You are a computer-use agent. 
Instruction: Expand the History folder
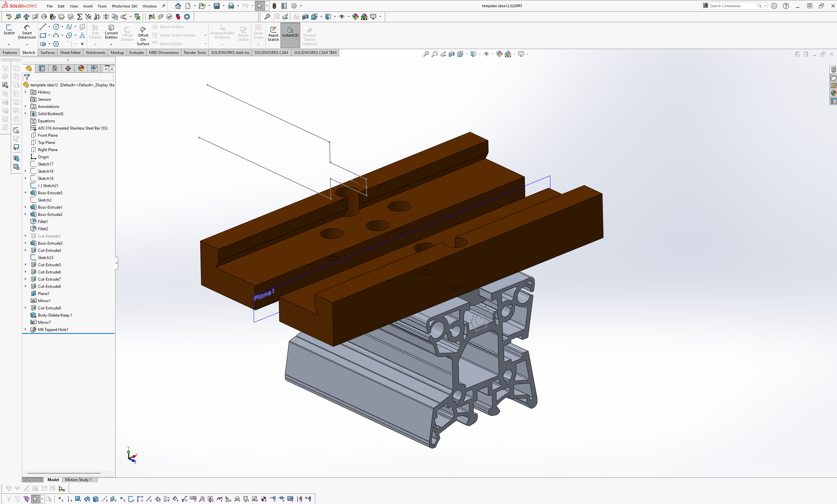tap(26, 92)
